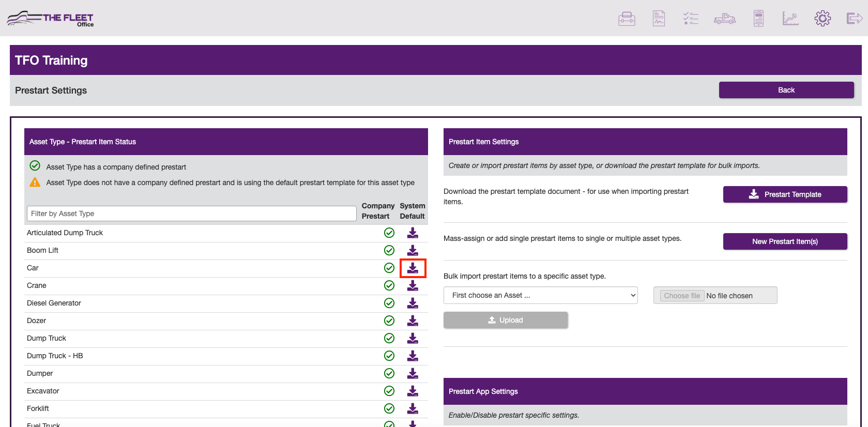Open the document report icon in header

pyautogui.click(x=659, y=19)
